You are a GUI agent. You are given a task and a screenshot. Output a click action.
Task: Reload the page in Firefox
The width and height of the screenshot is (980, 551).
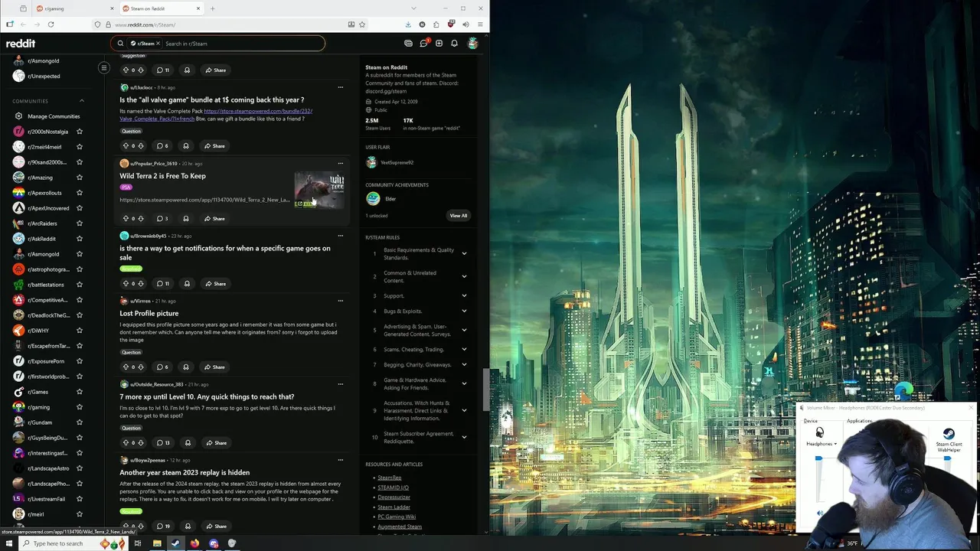51,24
